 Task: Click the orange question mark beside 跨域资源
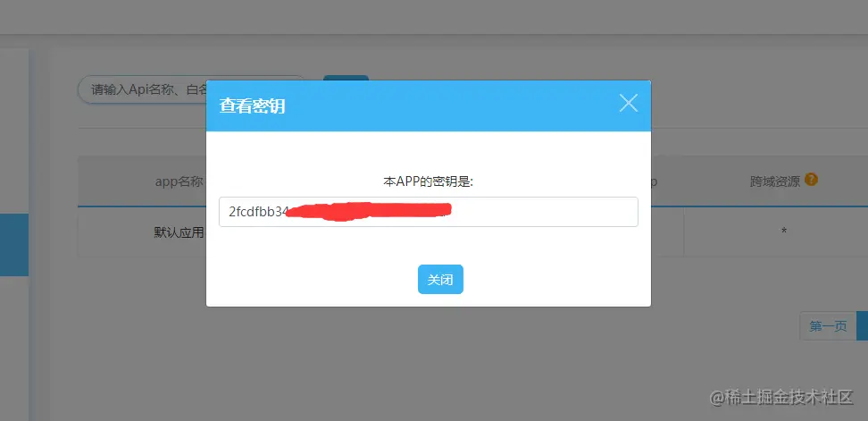(811, 180)
